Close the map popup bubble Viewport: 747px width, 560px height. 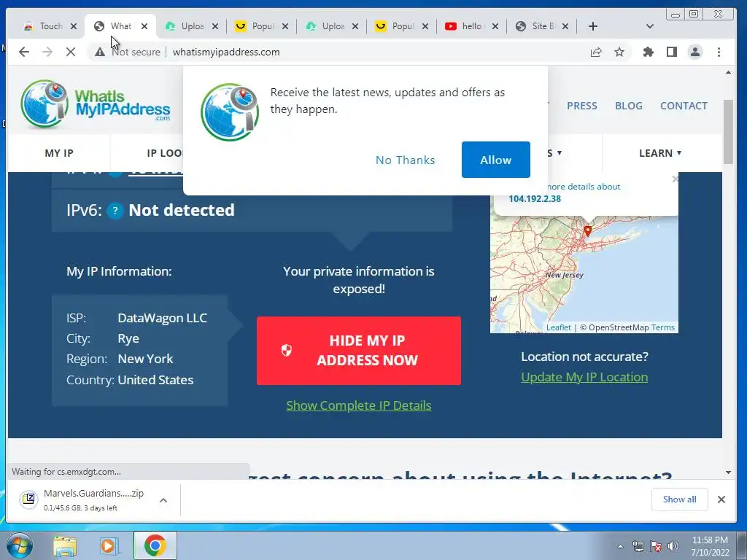[x=675, y=179]
